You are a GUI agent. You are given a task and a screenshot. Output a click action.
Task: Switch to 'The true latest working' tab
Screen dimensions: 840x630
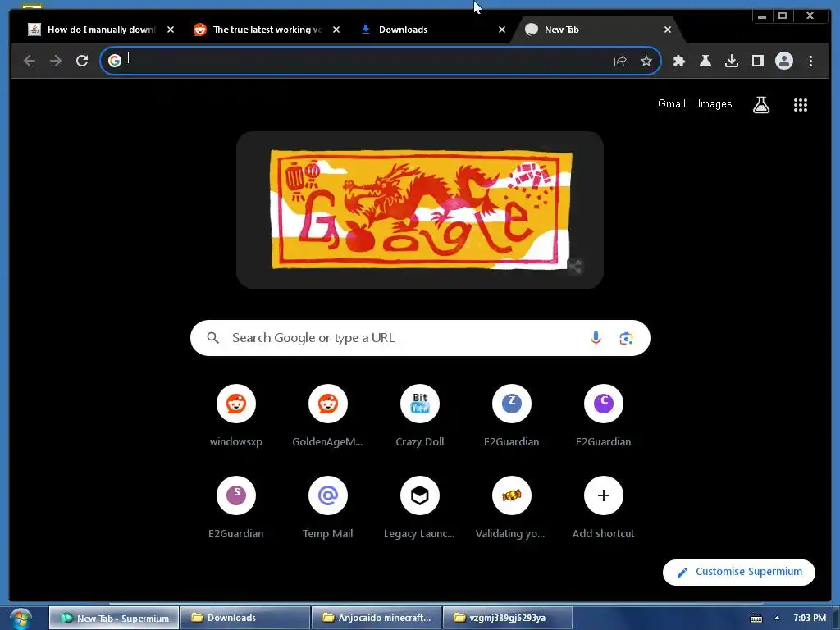tap(267, 30)
